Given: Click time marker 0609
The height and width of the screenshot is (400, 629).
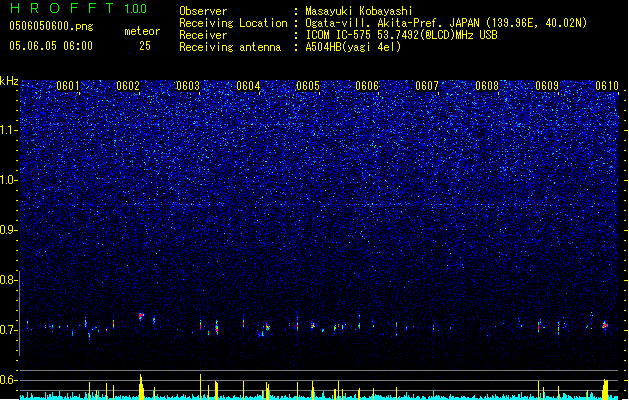Looking at the screenshot, I should (547, 86).
